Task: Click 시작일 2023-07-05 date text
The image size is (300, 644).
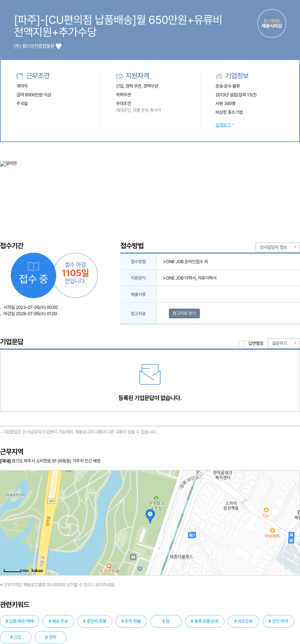Action: point(31,308)
